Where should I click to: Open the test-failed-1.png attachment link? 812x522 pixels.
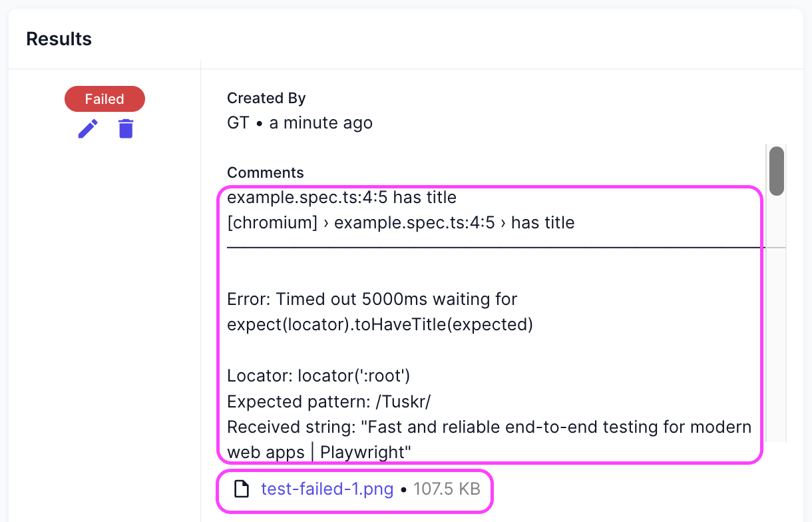click(x=327, y=489)
